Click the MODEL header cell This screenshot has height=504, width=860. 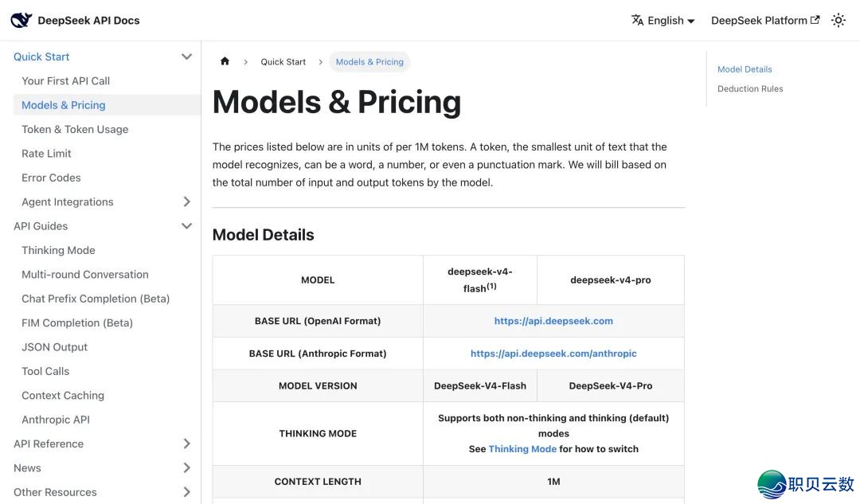tap(318, 279)
